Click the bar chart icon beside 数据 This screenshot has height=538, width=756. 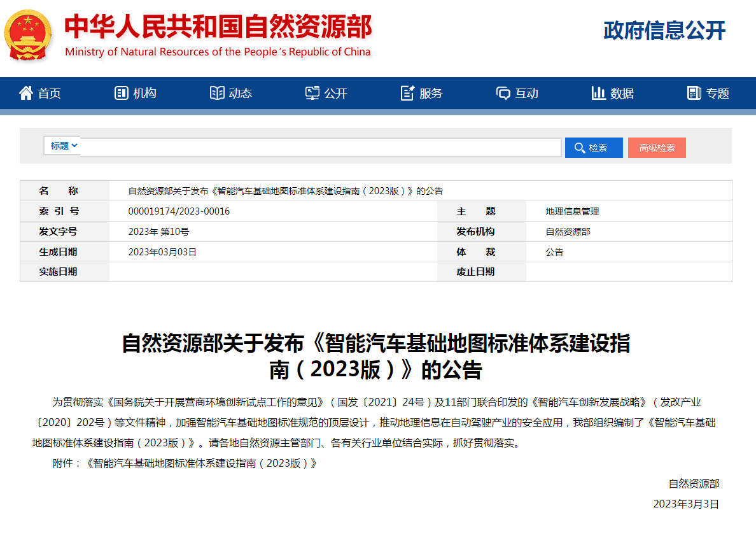(x=598, y=93)
